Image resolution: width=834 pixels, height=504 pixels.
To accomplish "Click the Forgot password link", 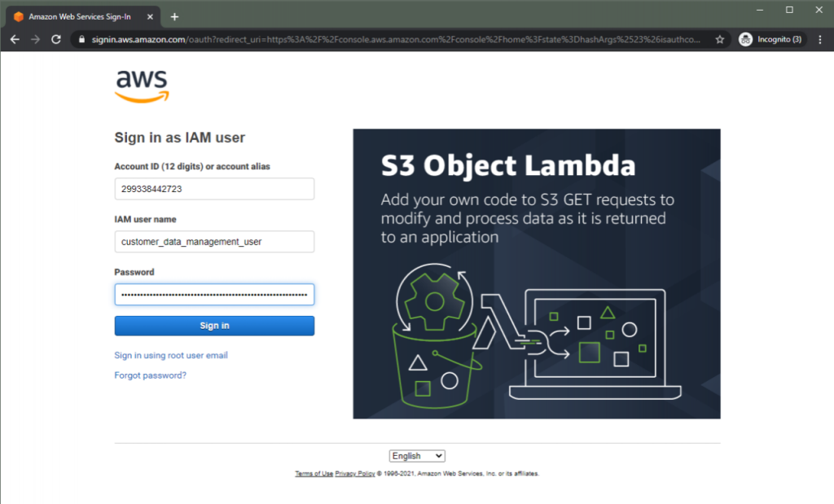I will (150, 375).
